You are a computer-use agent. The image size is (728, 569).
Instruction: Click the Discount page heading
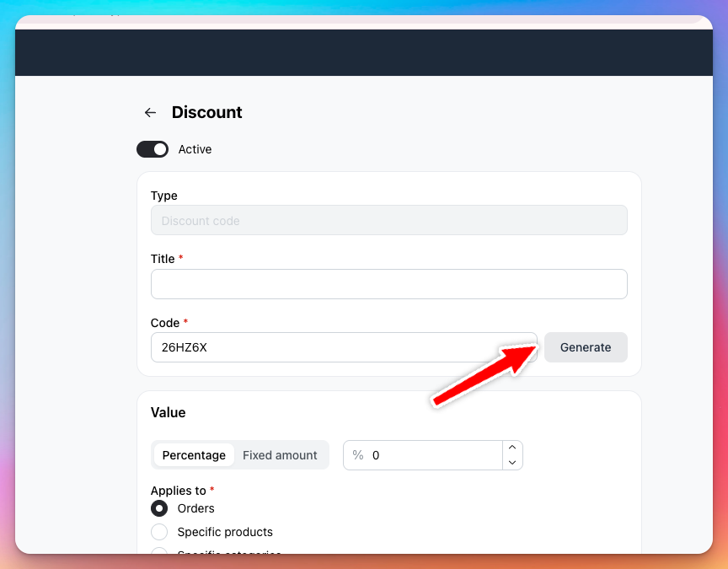pos(206,113)
